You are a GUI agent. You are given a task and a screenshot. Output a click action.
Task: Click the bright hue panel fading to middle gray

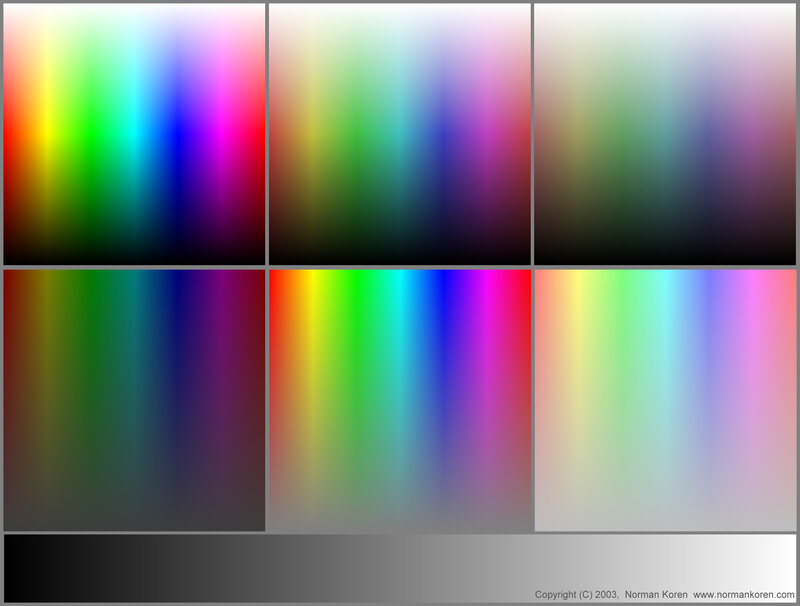(x=399, y=400)
